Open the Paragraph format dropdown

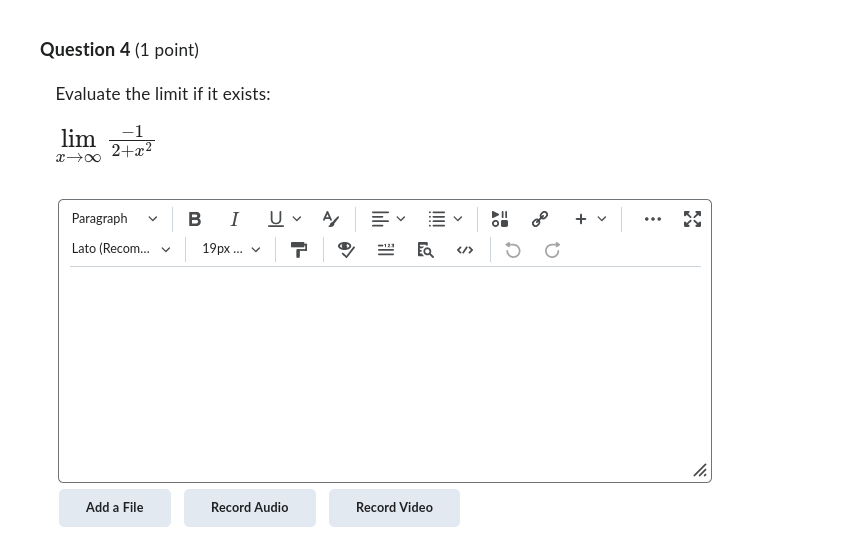click(115, 219)
